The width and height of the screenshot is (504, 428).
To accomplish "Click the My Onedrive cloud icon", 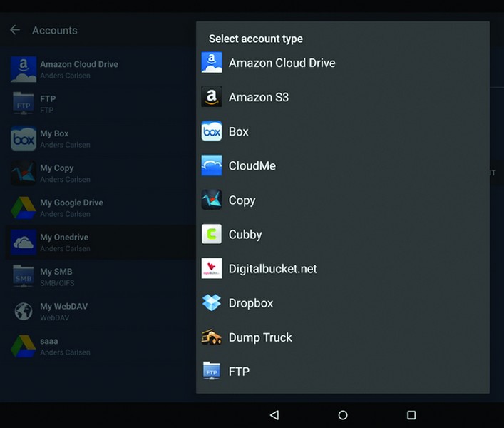I will coord(24,242).
